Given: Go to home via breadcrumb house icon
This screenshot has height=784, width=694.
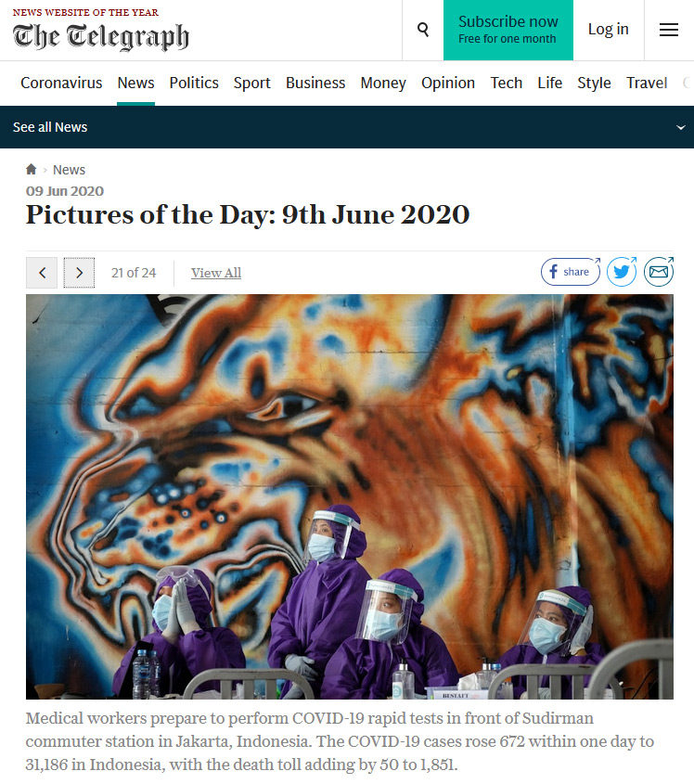Looking at the screenshot, I should (x=31, y=170).
